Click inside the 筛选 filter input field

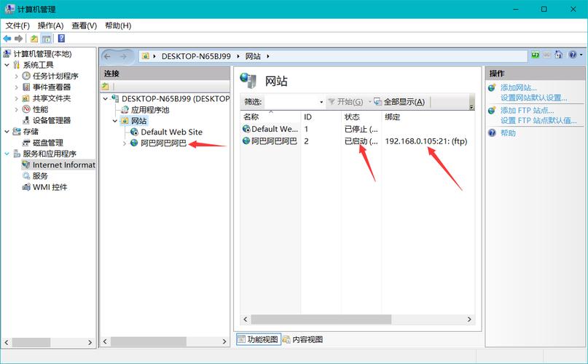coord(291,102)
